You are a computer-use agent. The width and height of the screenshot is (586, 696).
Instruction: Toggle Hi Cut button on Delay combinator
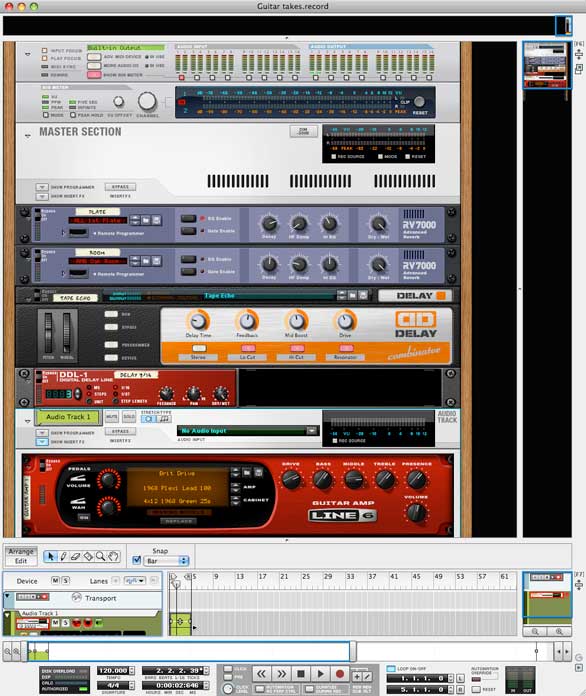click(x=297, y=348)
